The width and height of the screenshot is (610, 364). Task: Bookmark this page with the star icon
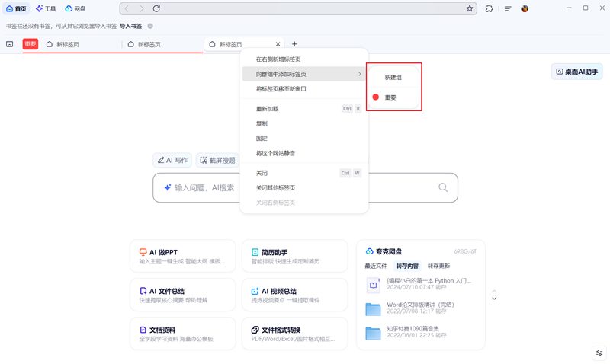point(470,8)
